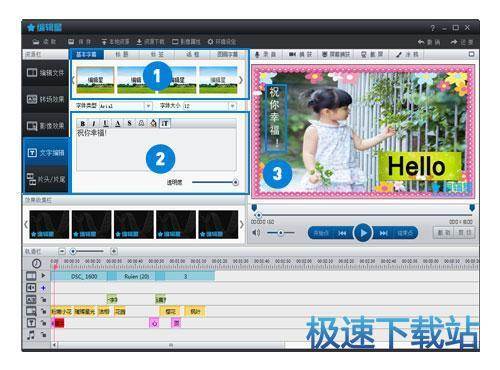Click the Save disk icon in top toolbar
500x370 pixels.
click(x=71, y=42)
